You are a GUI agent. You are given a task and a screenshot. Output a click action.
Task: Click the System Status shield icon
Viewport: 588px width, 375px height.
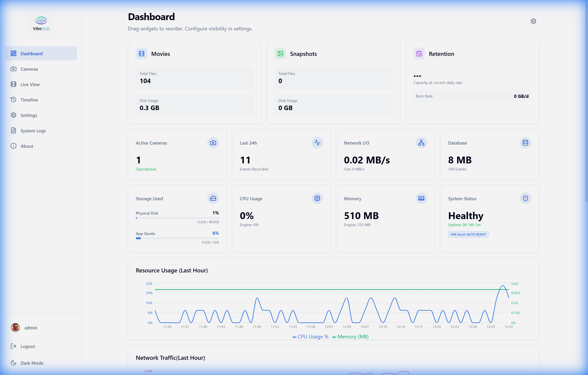click(x=525, y=198)
